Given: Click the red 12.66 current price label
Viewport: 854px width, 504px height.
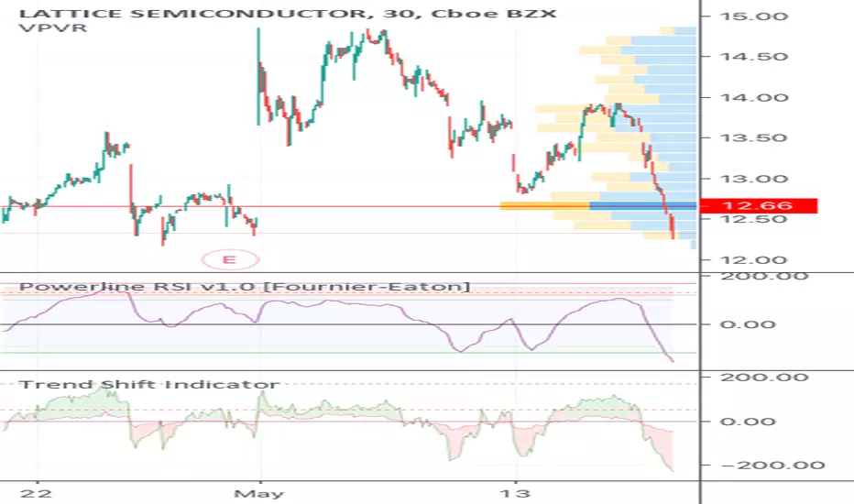Looking at the screenshot, I should [x=758, y=206].
